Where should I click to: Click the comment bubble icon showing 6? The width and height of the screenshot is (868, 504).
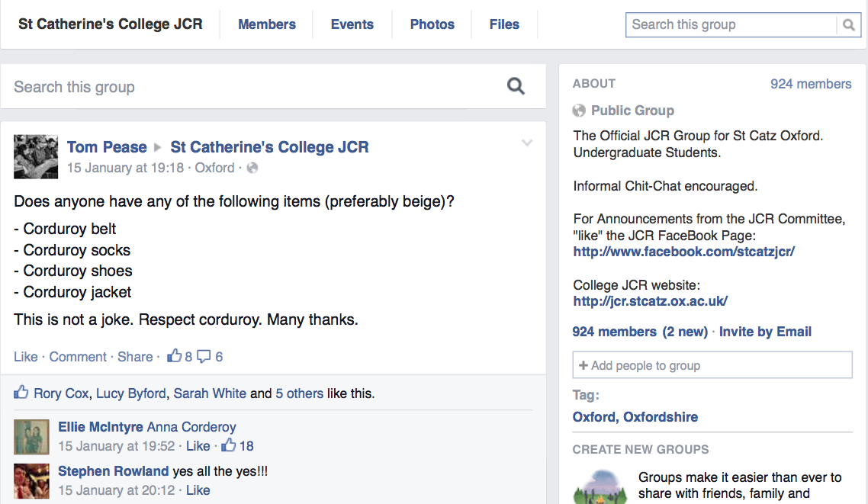[204, 356]
